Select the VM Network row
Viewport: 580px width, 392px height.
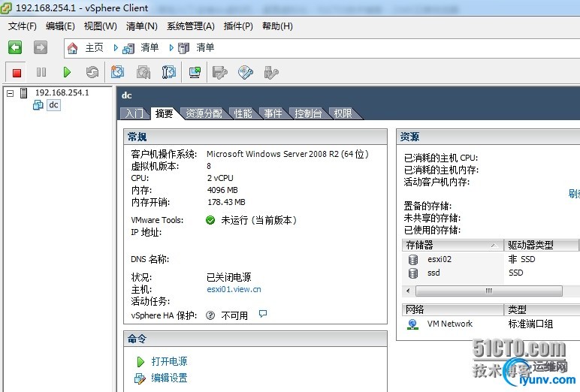490,324
